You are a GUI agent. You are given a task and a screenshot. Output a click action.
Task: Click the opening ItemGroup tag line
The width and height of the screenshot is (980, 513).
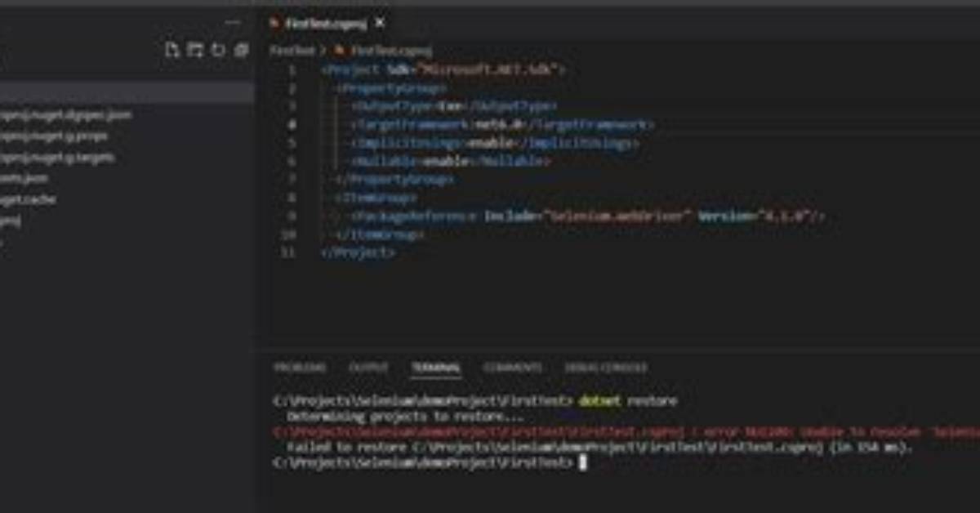[x=377, y=199]
